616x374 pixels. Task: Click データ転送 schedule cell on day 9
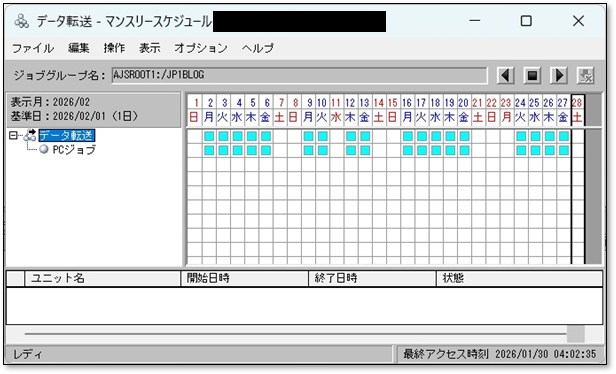pos(308,136)
